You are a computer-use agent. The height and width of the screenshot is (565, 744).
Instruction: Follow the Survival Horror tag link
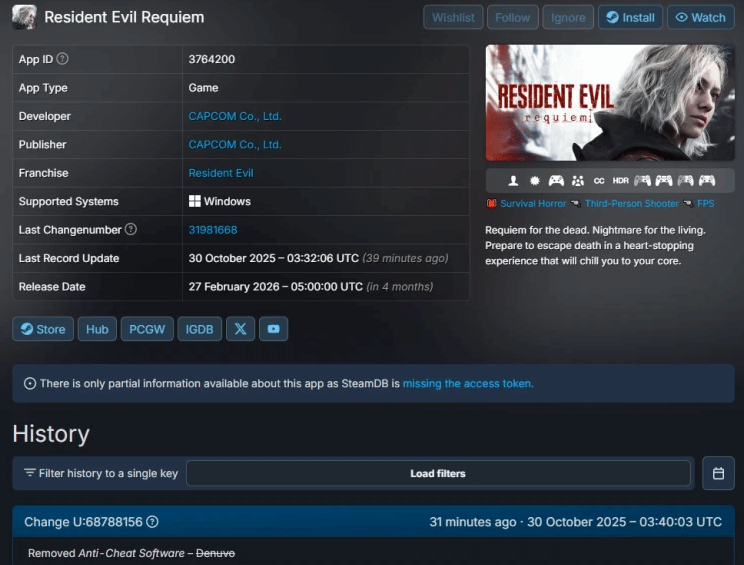tap(532, 203)
